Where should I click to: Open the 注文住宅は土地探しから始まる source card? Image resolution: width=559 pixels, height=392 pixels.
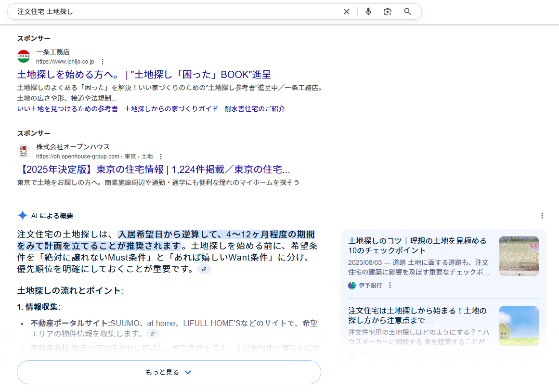pos(417,315)
